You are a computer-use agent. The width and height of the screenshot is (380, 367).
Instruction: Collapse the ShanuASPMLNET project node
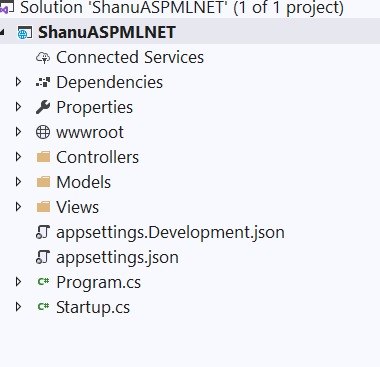point(3,33)
